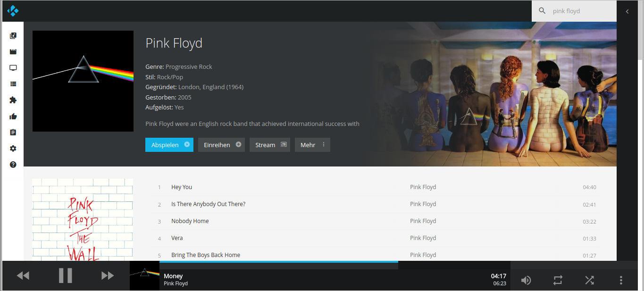Play the track Hey You
This screenshot has height=291, width=644.
[x=182, y=187]
